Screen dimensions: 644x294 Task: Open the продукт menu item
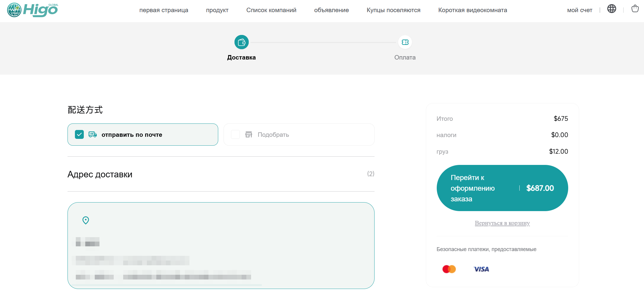pos(217,10)
